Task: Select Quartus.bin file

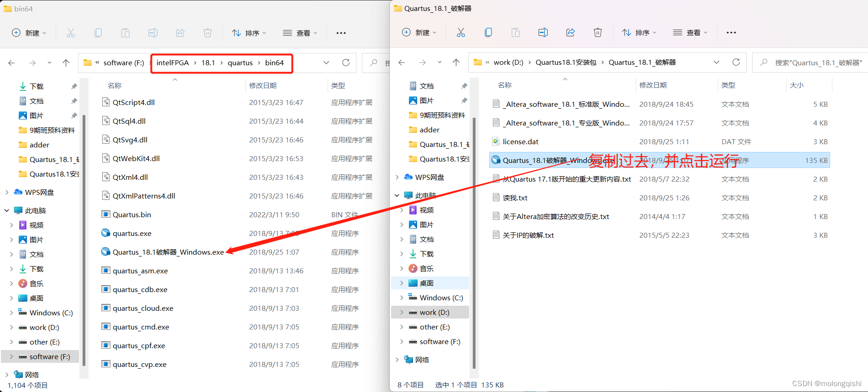Action: (131, 214)
